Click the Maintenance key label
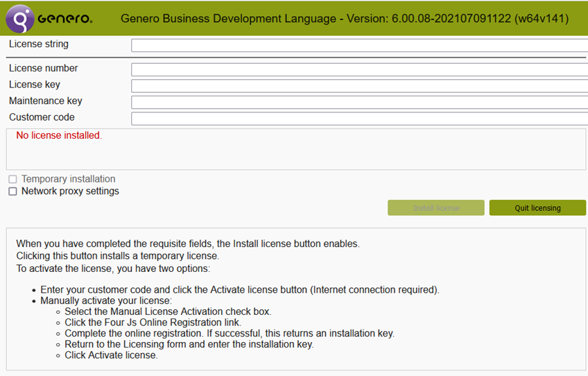 point(46,101)
